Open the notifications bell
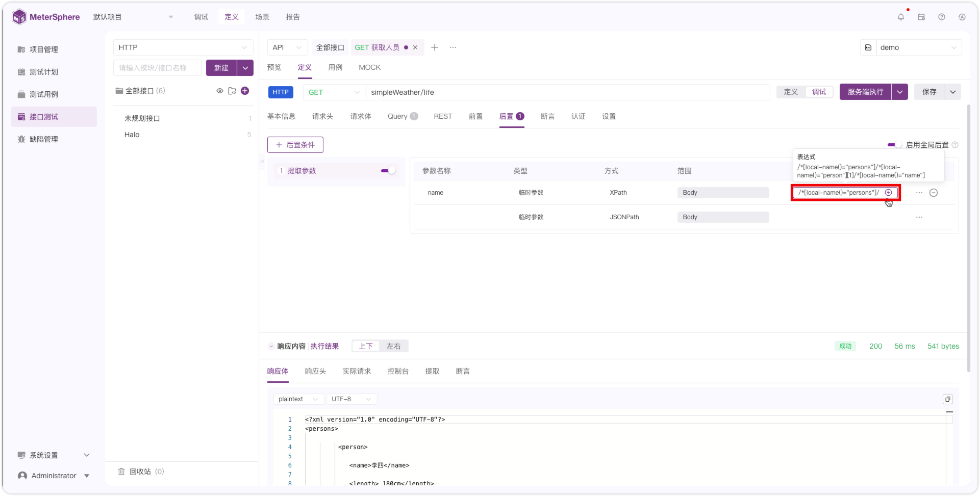The image size is (980, 496). (901, 17)
